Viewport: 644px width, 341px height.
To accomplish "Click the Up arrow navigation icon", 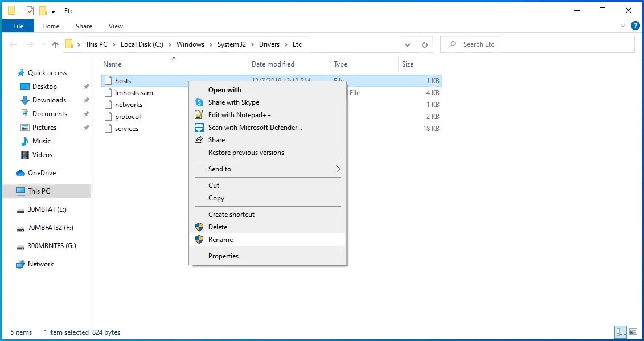I will (55, 44).
